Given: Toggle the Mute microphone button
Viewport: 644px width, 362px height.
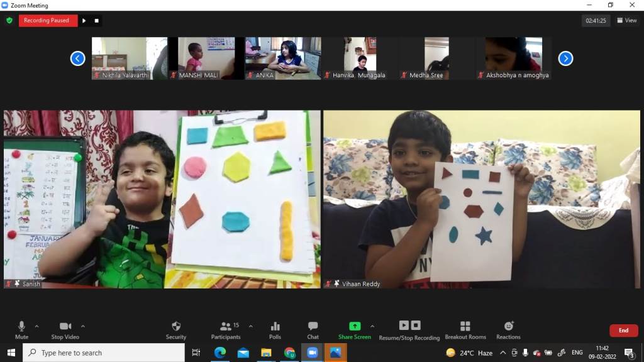Looking at the screenshot, I should pos(21,330).
